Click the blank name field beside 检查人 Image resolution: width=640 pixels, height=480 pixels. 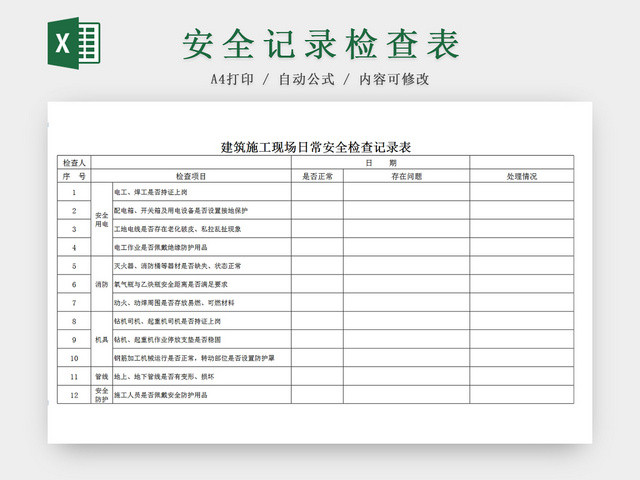coord(191,162)
